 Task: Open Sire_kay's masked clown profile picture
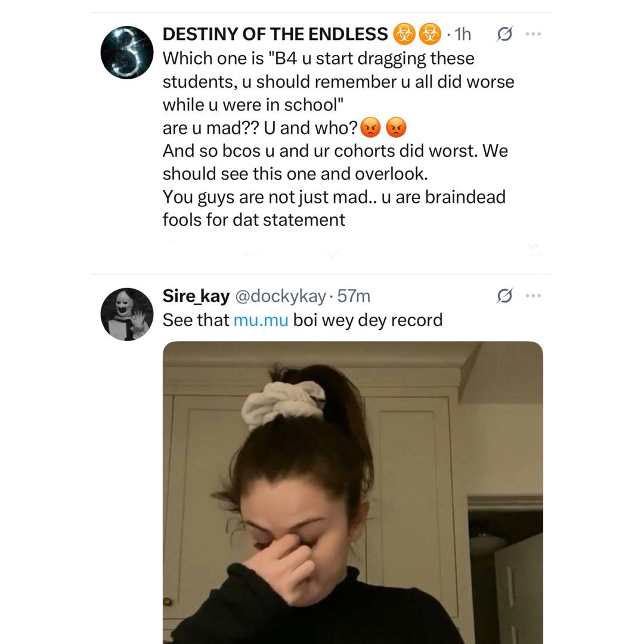tap(127, 314)
